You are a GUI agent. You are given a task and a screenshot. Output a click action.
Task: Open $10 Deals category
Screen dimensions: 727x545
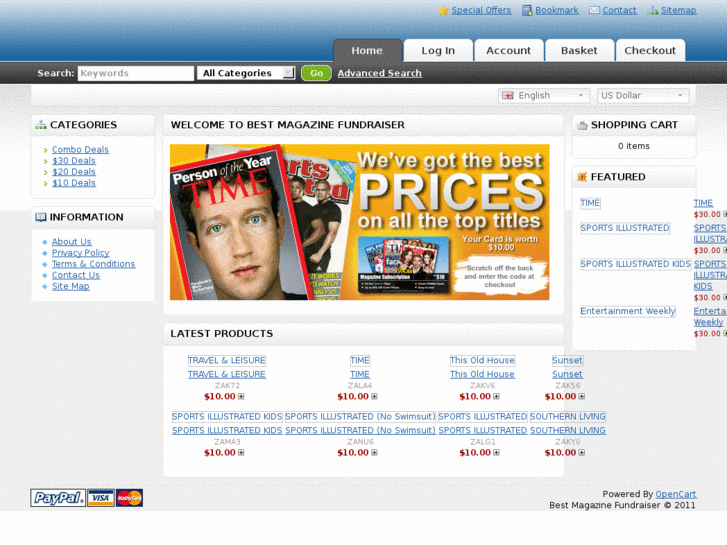click(x=74, y=183)
